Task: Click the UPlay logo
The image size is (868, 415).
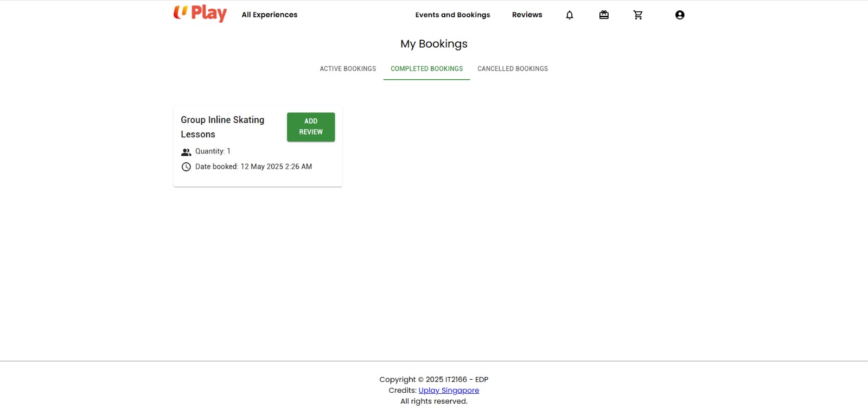Action: 200,14
